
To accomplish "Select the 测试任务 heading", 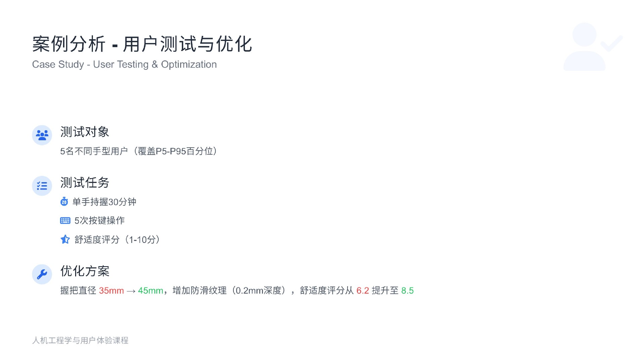I will tap(85, 183).
